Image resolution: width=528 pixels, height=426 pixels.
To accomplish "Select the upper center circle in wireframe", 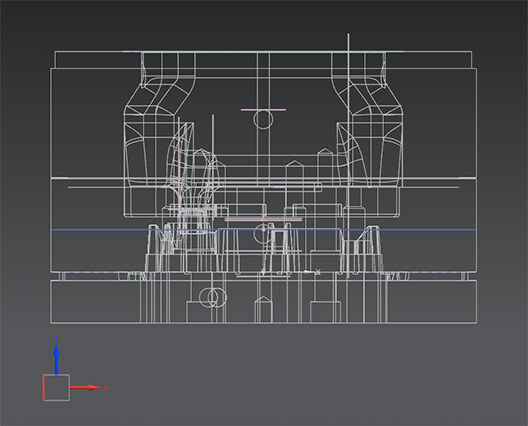I will click(263, 119).
